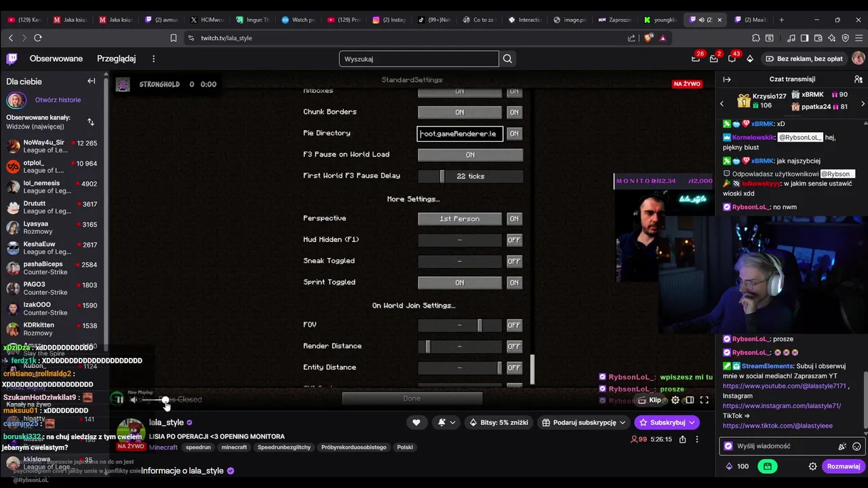868x488 pixels.
Task: Show next gift leaderboard entry
Action: [863, 104]
